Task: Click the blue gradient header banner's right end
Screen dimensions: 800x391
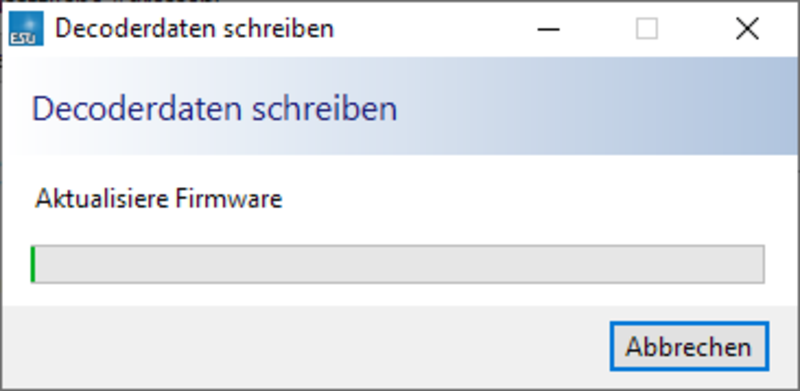Action: tap(755, 106)
